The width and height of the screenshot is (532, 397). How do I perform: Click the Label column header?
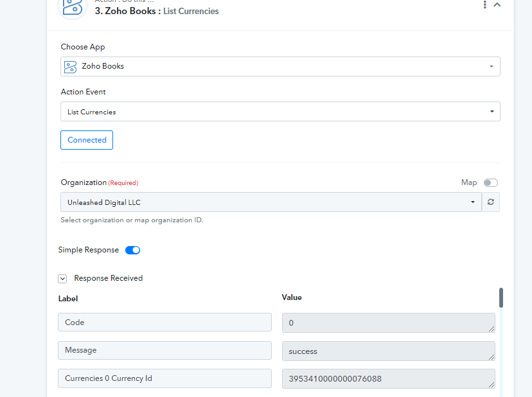[68, 299]
